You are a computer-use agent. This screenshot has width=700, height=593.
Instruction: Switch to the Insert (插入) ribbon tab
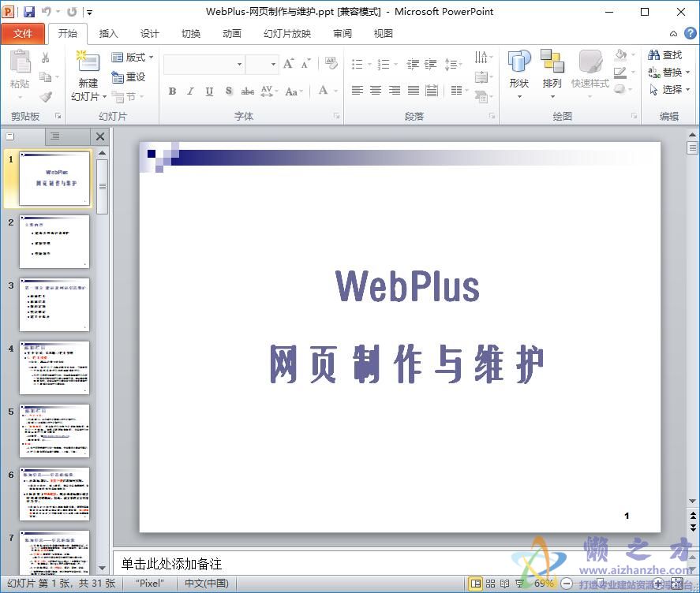108,33
